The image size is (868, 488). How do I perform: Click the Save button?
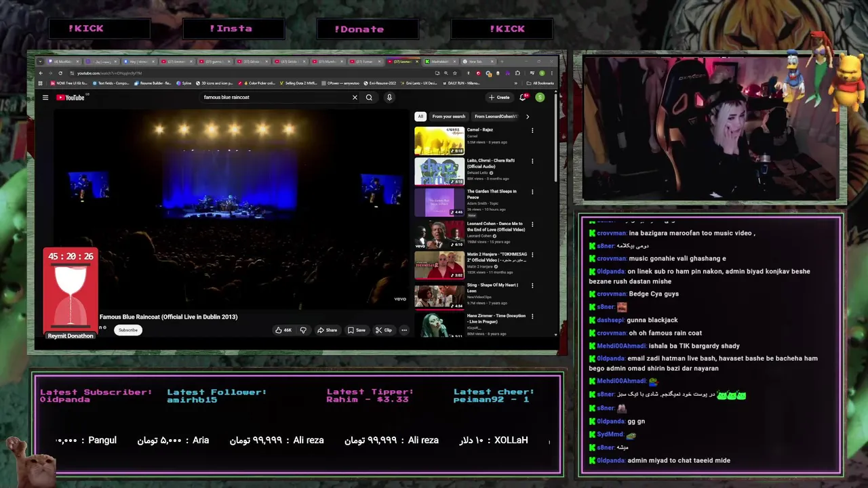click(357, 330)
